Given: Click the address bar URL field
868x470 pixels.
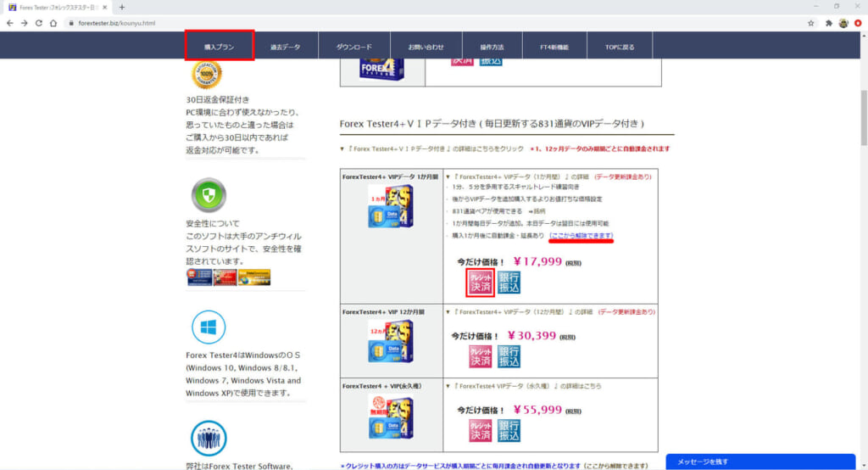Looking at the screenshot, I should [431, 23].
